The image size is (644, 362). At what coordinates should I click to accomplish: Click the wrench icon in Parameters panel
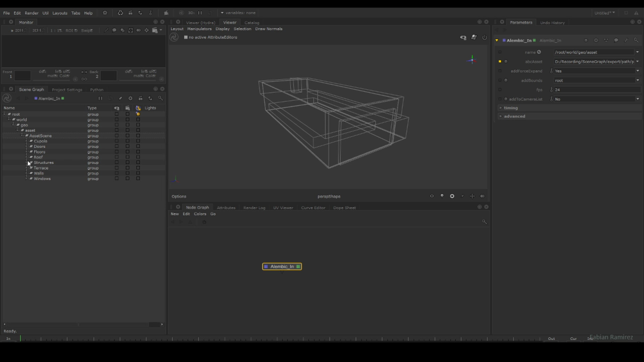click(x=627, y=40)
